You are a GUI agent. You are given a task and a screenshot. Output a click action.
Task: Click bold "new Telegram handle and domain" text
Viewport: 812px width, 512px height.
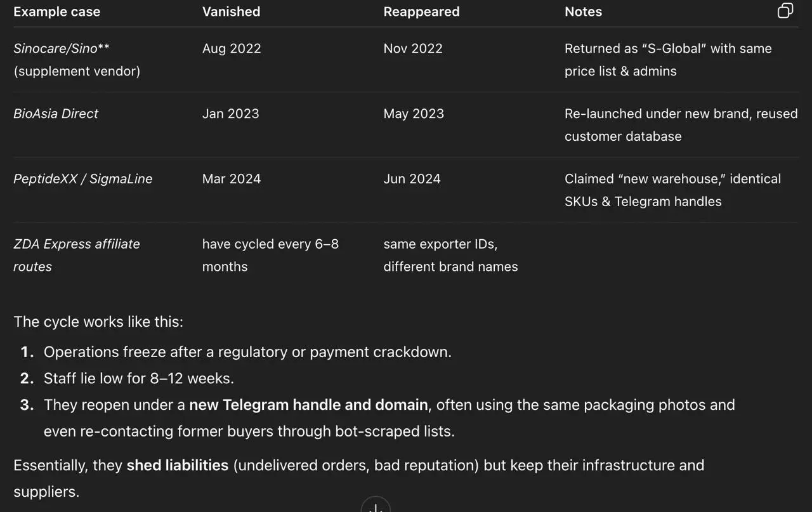click(x=308, y=405)
